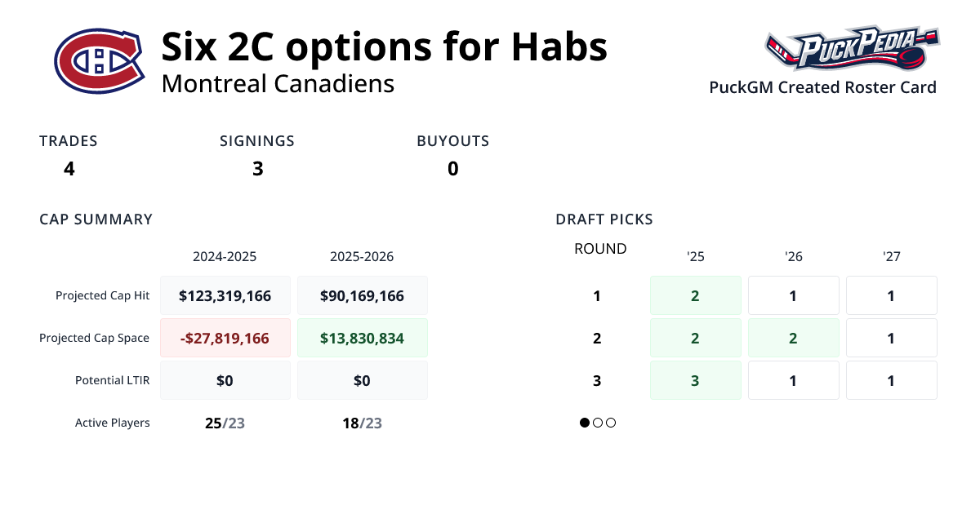The height and width of the screenshot is (514, 980).
Task: Switch to the 2025-2026 season column
Action: pyautogui.click(x=363, y=256)
